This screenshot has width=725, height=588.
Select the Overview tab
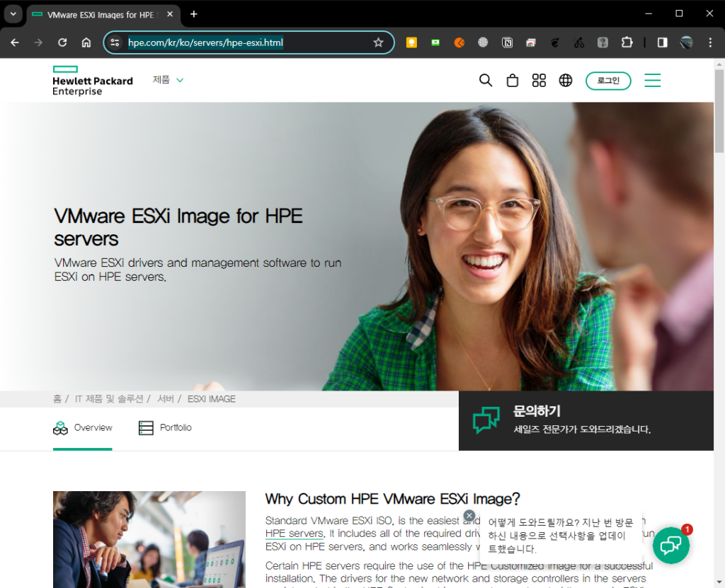coord(83,428)
